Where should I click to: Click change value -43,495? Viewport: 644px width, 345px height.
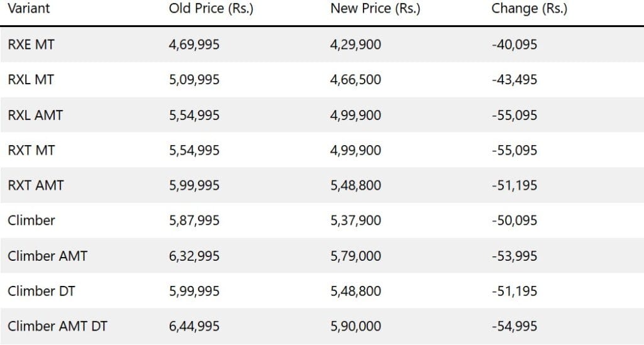[x=514, y=80]
